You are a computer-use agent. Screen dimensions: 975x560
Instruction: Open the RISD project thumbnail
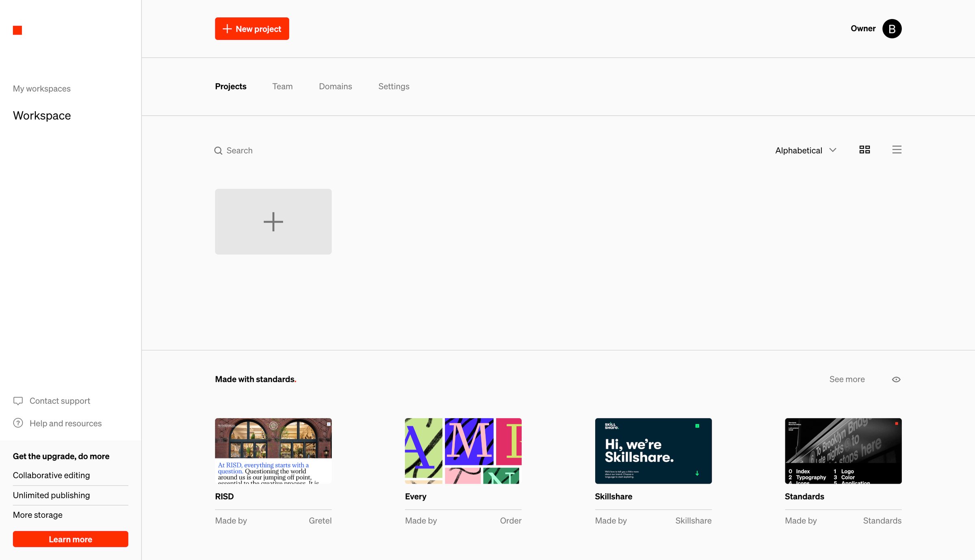tap(273, 451)
